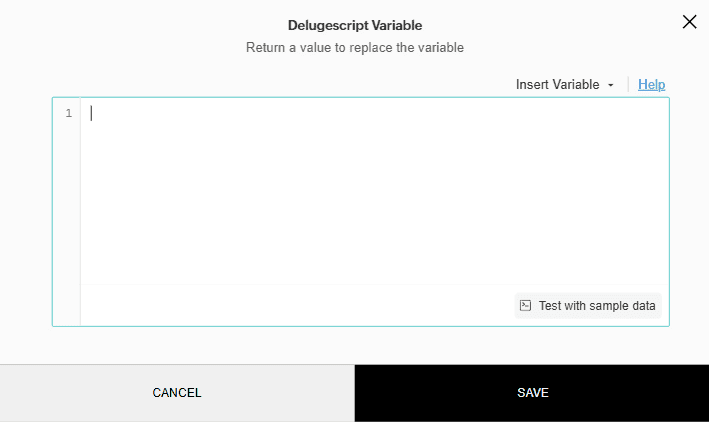Click the Delugescript Variable title text
This screenshot has height=422, width=709.
pyautogui.click(x=354, y=25)
